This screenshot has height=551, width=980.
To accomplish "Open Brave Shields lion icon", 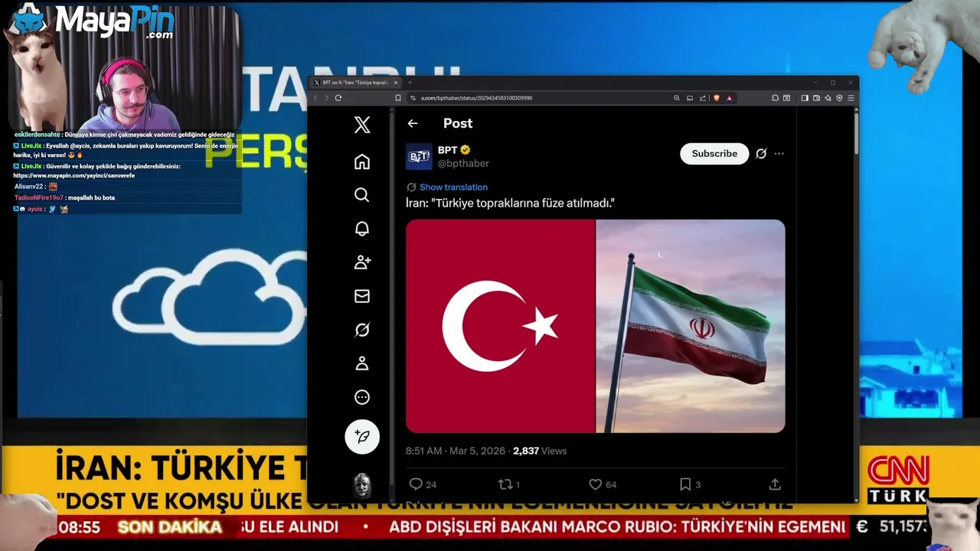I will click(717, 98).
